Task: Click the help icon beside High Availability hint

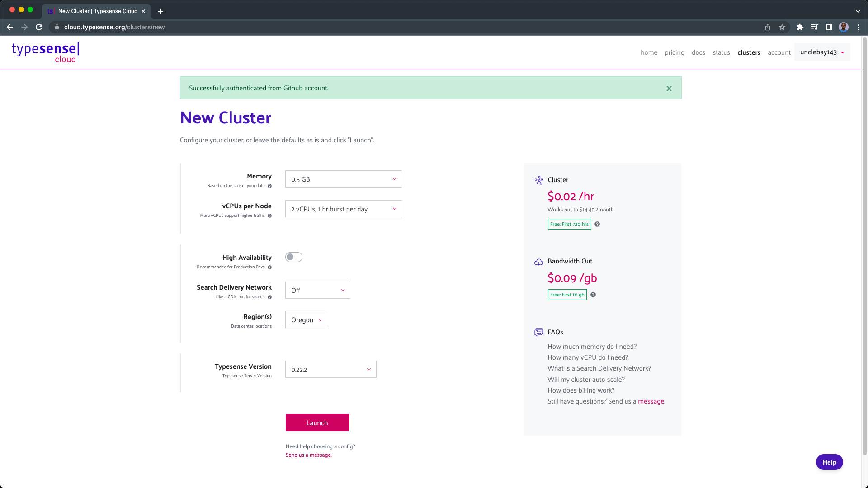Action: tap(270, 267)
